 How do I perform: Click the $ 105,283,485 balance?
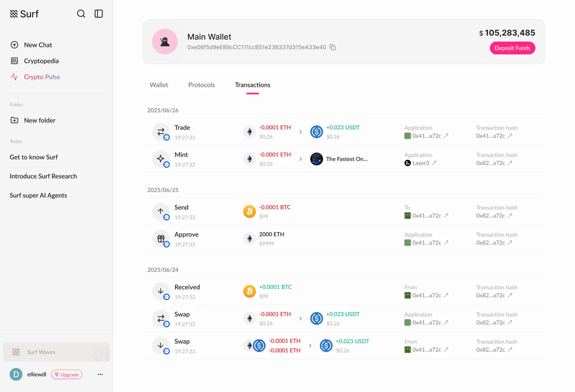click(507, 33)
